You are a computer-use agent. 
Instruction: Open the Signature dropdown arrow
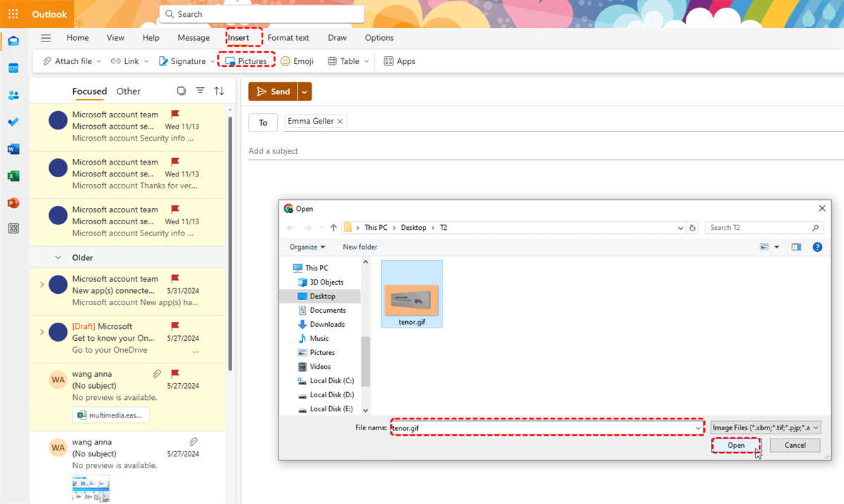tap(212, 61)
